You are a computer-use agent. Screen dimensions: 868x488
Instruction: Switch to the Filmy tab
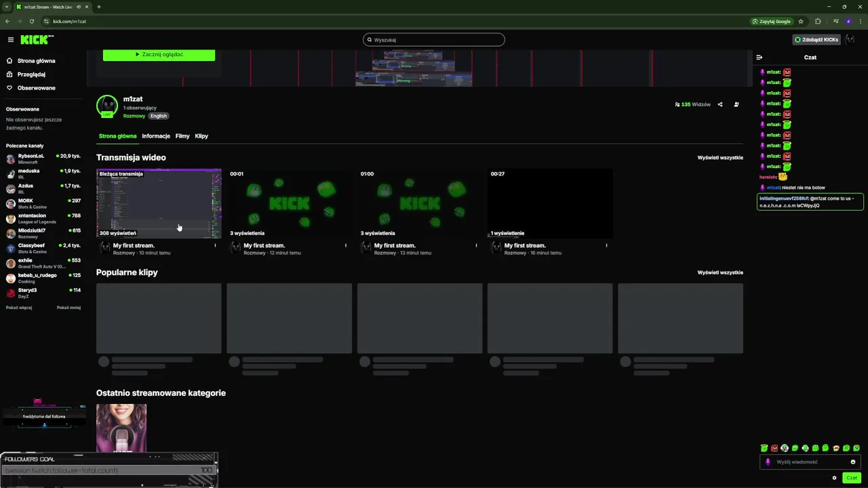[182, 136]
